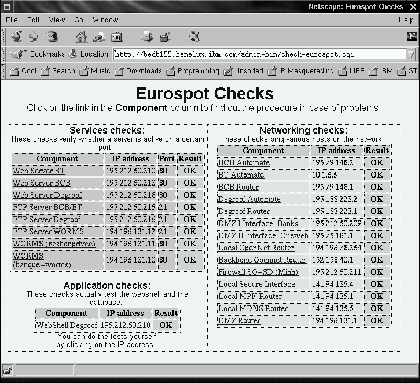
Task: Click the WebShell Degroof component text
Action: (66, 325)
